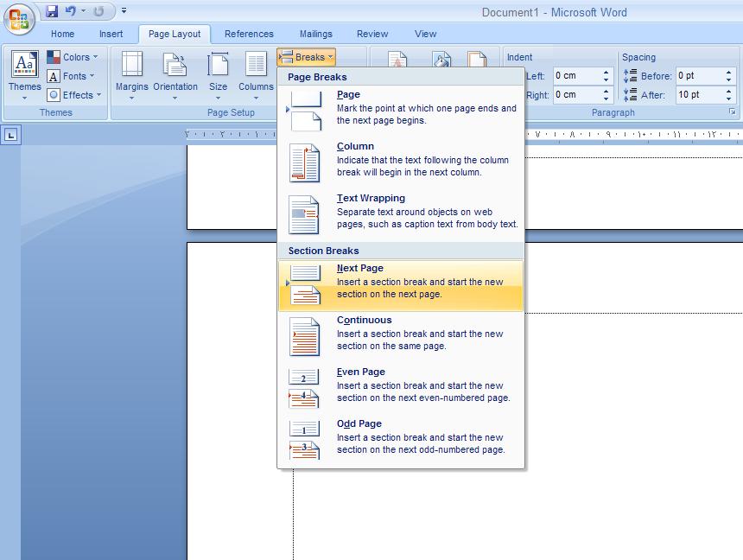The width and height of the screenshot is (743, 560).
Task: Click the Next Page break icon
Action: point(304,285)
